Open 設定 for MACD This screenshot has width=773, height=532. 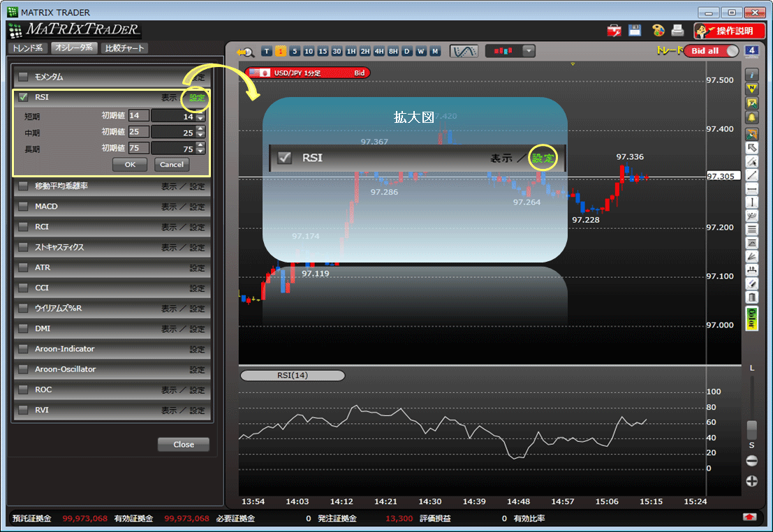point(197,207)
